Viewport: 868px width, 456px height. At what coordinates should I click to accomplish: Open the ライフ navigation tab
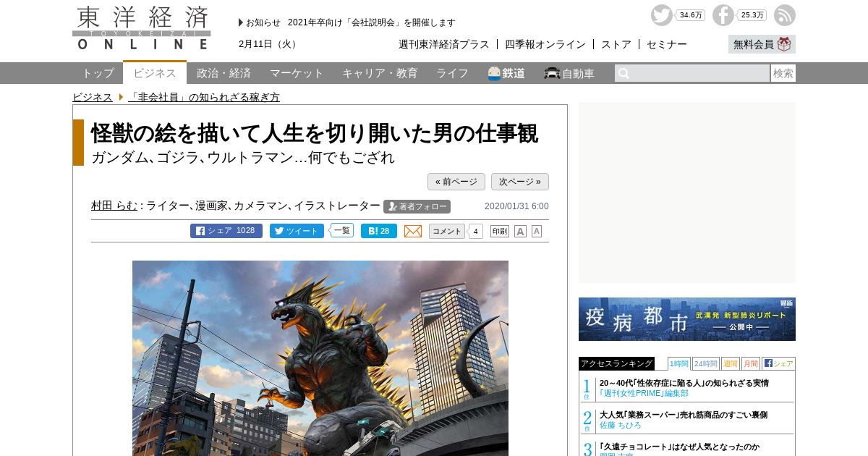[x=452, y=73]
